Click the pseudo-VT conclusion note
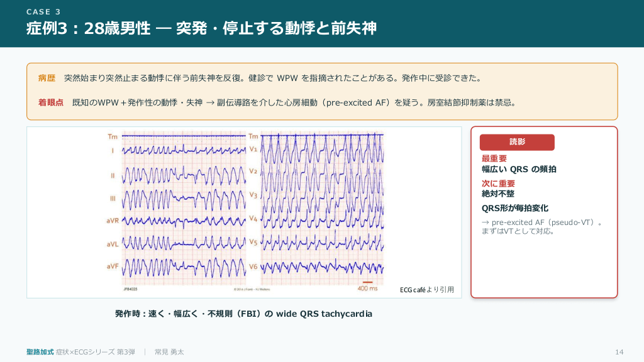The height and width of the screenshot is (362, 644). point(542,226)
